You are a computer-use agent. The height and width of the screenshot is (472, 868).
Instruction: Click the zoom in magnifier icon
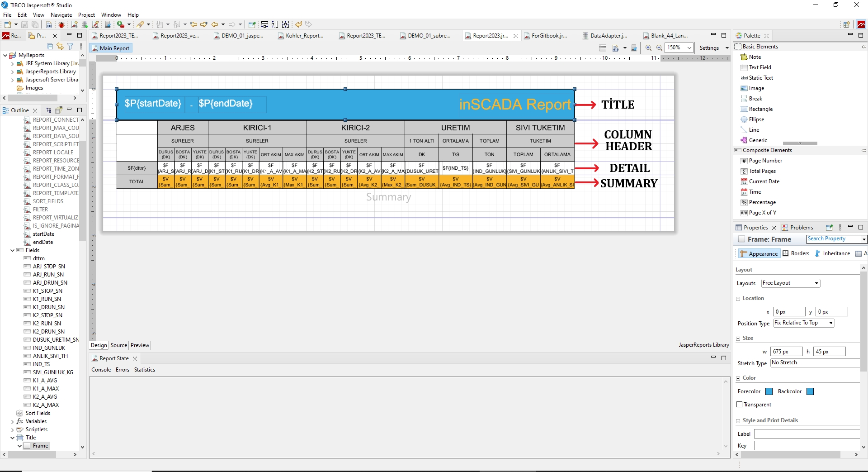pos(648,48)
